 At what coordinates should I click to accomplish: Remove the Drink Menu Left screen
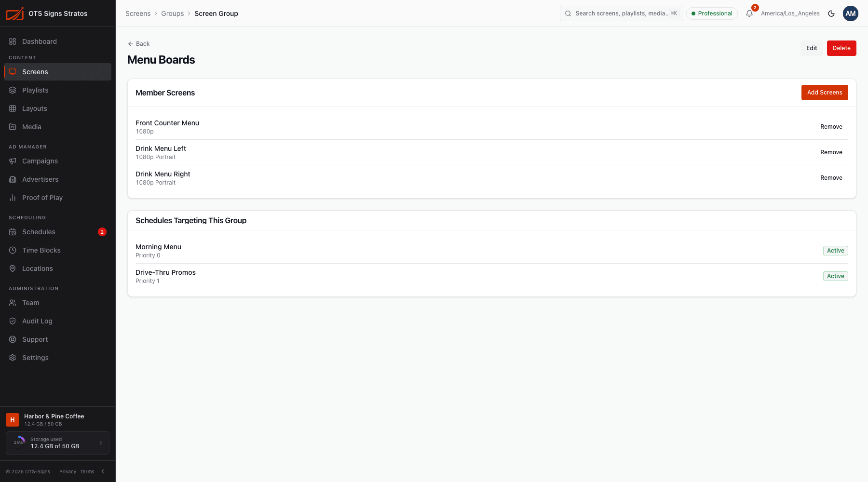click(831, 152)
